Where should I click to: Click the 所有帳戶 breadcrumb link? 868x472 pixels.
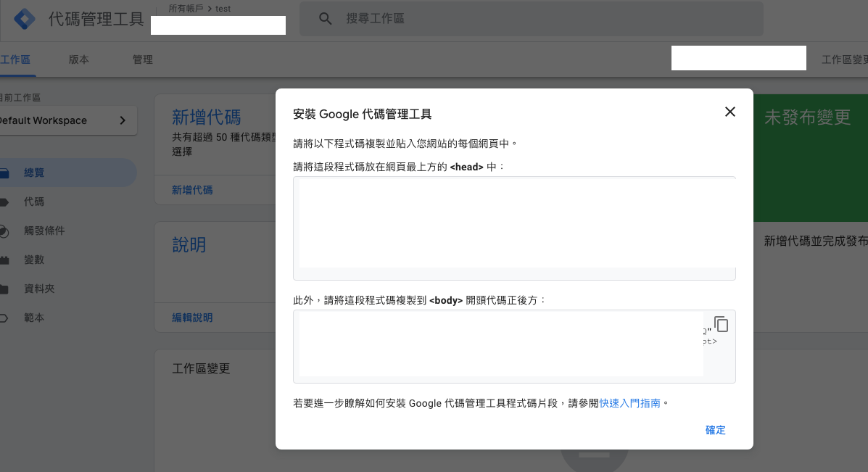click(x=186, y=8)
